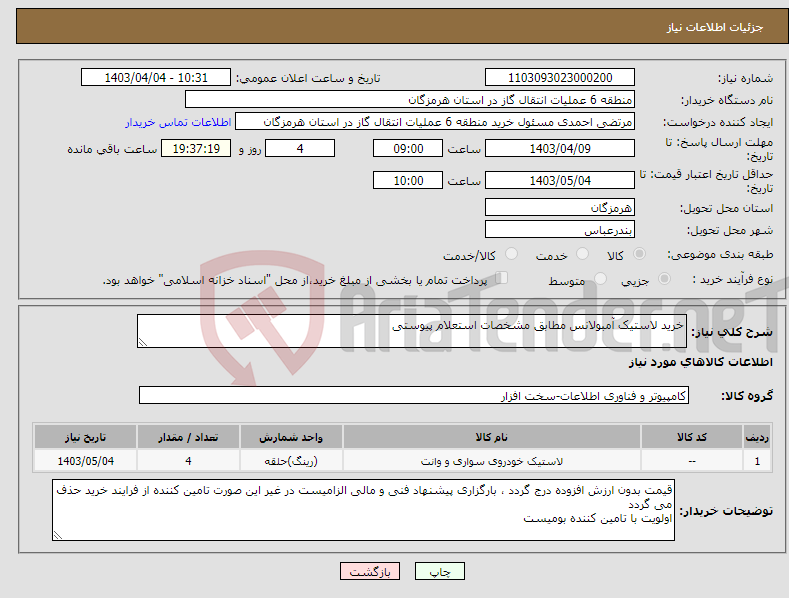Click the توضیحات خریدار notes textarea
Image resolution: width=789 pixels, height=598 pixels.
[x=363, y=510]
